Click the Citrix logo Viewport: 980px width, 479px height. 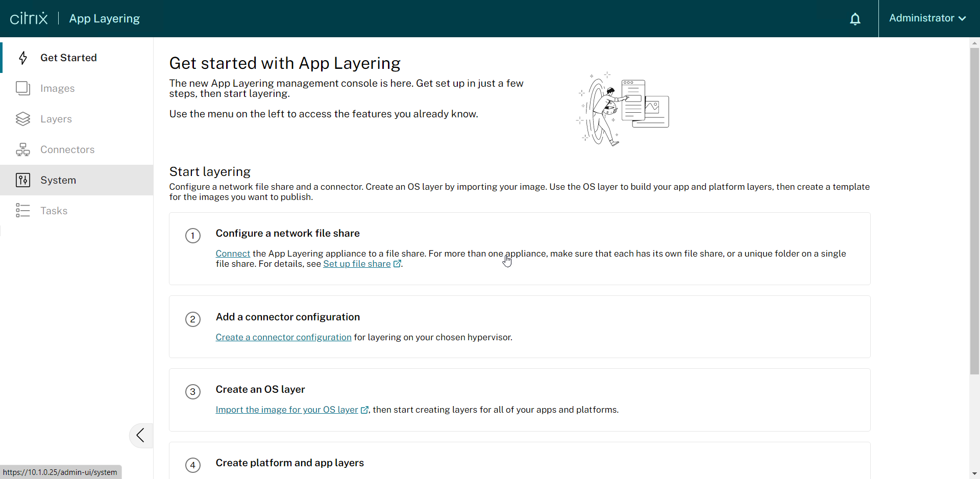coord(29,18)
